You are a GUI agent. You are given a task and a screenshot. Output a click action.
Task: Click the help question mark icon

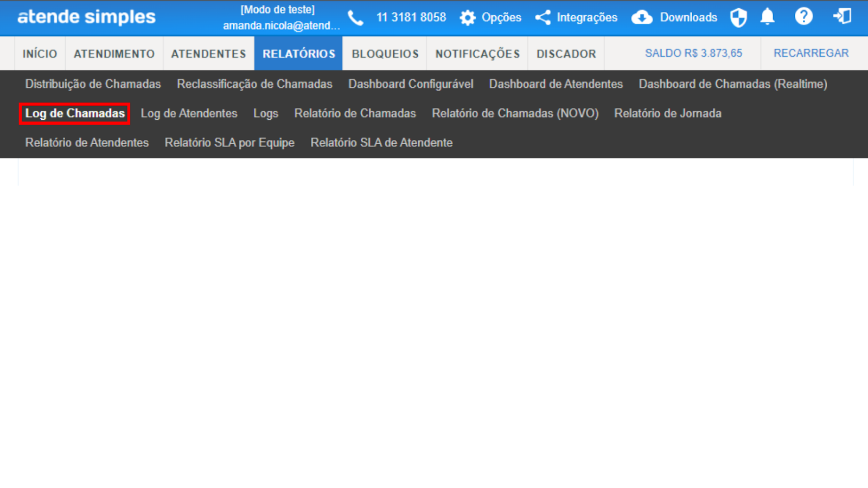pyautogui.click(x=803, y=16)
